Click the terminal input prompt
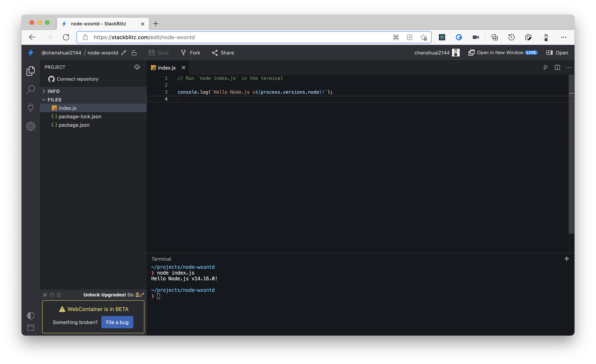This screenshot has width=596, height=364. 158,296
